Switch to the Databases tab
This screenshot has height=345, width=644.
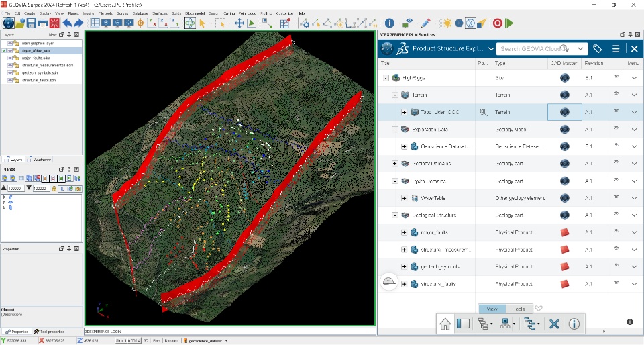[x=40, y=159]
